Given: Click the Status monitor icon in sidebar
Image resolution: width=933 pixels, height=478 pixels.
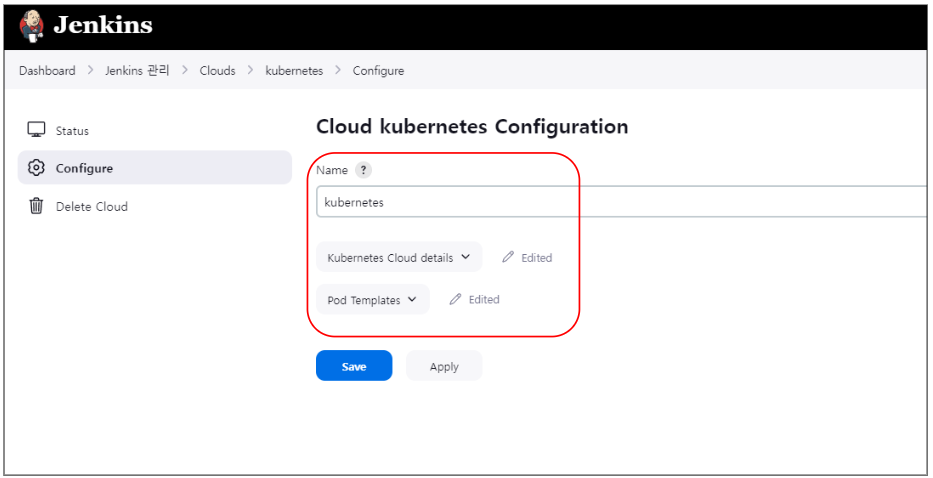Looking at the screenshot, I should (36, 130).
